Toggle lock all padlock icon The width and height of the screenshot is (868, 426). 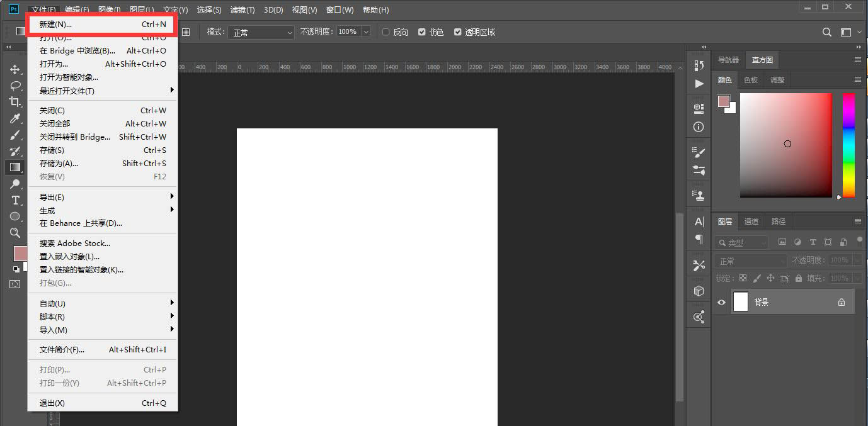pyautogui.click(x=799, y=278)
